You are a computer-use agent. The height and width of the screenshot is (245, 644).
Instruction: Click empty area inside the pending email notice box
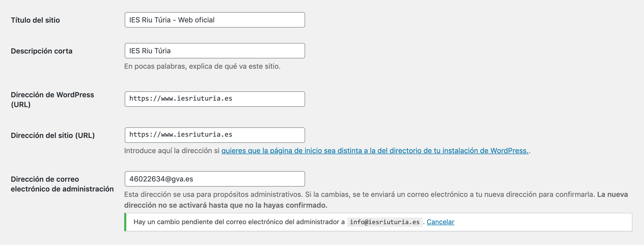[x=541, y=222]
